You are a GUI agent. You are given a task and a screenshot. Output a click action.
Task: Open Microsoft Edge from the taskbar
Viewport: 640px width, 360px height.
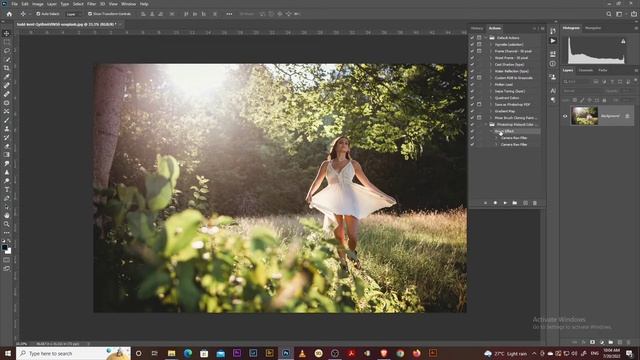point(188,353)
